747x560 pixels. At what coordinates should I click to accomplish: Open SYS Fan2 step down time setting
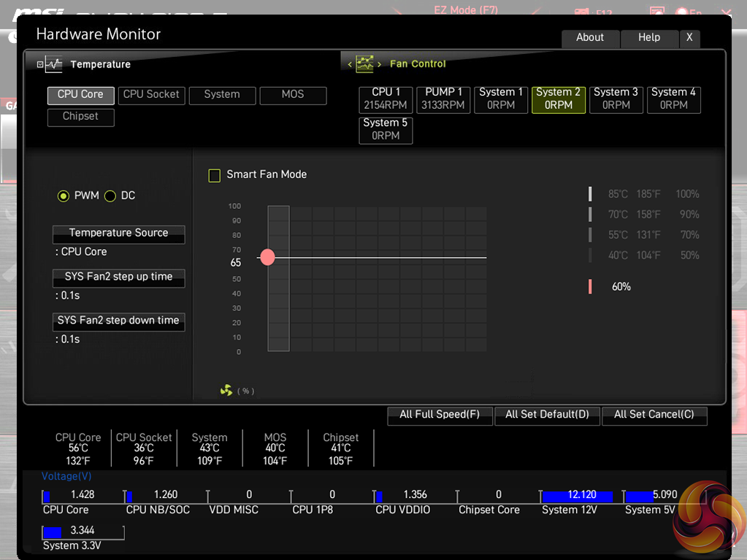pyautogui.click(x=118, y=321)
